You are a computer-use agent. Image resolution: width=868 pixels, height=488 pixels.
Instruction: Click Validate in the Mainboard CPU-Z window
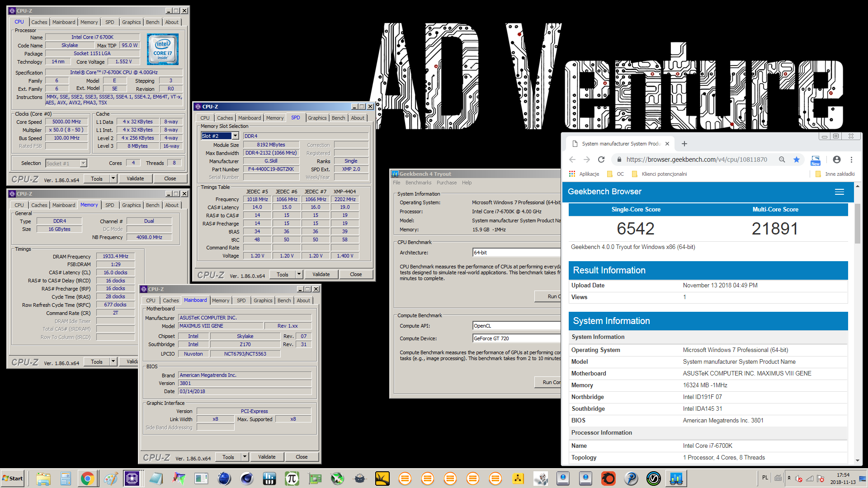pos(267,457)
